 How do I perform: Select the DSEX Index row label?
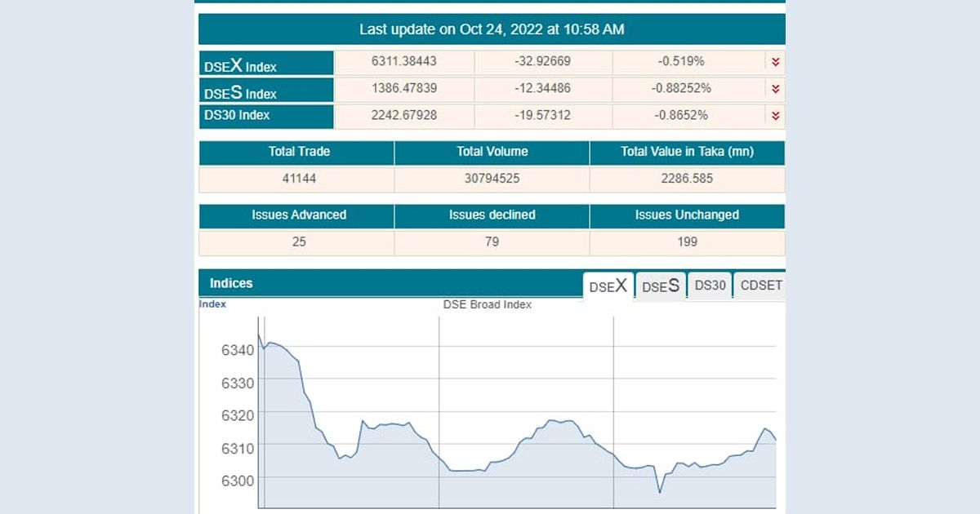pos(266,64)
